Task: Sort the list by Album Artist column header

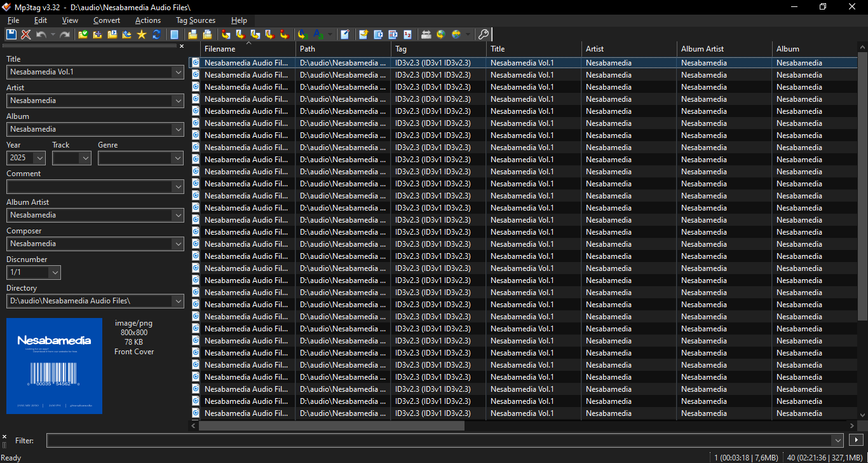Action: [702, 49]
